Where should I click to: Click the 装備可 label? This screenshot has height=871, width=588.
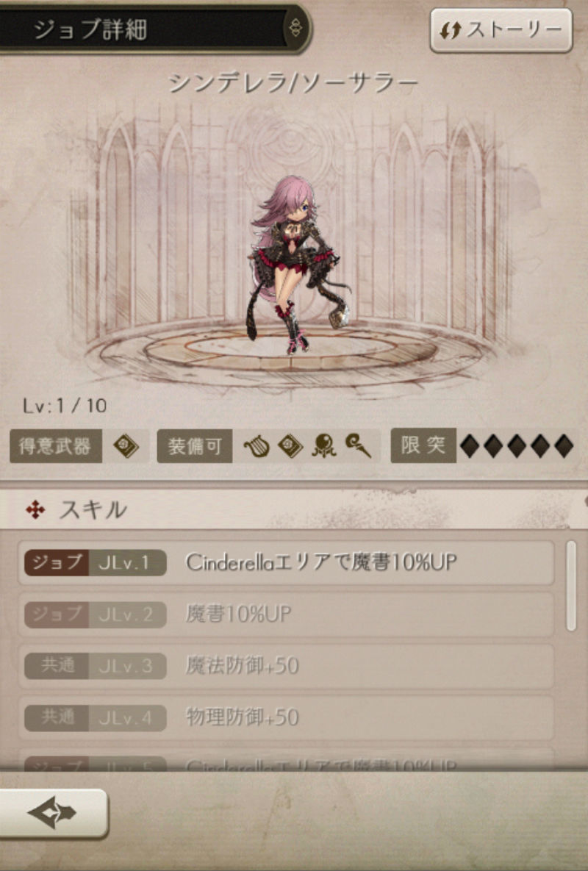(194, 446)
